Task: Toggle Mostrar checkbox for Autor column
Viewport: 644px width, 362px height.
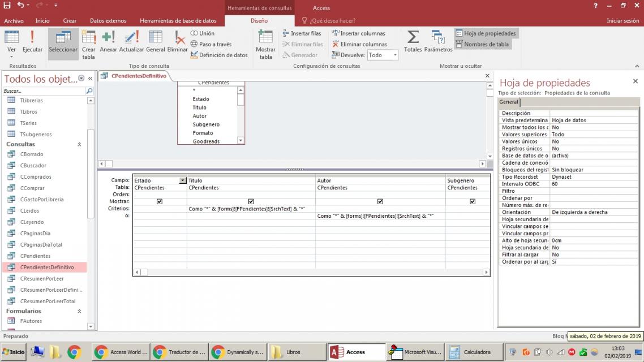Action: pos(380,201)
